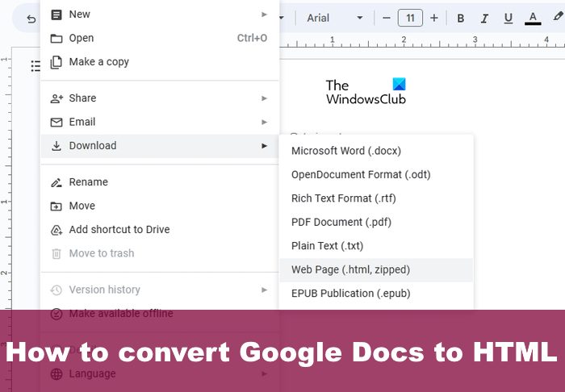Download as Web Page (.html, zipped)
Viewport: 565px width, 392px height.
(x=376, y=269)
